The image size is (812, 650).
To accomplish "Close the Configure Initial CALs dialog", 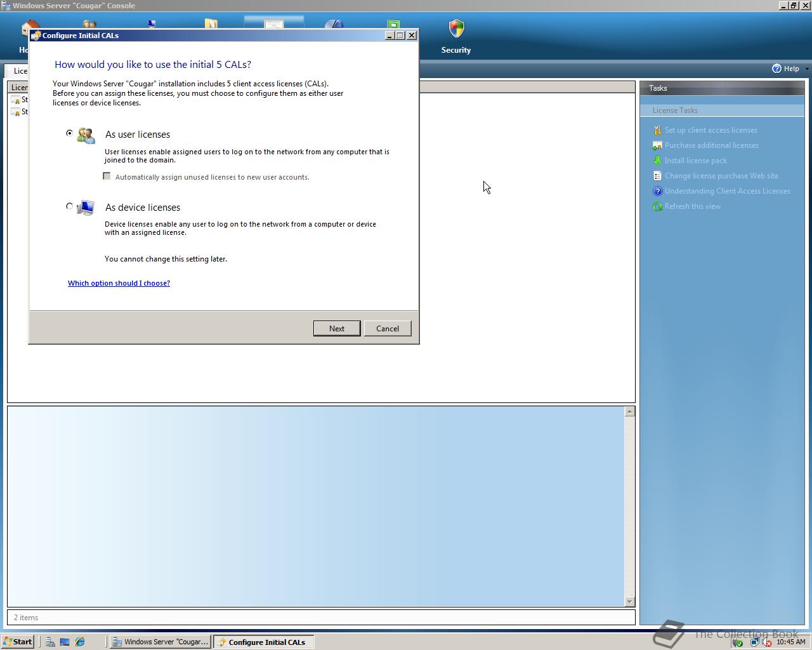I will click(x=412, y=36).
